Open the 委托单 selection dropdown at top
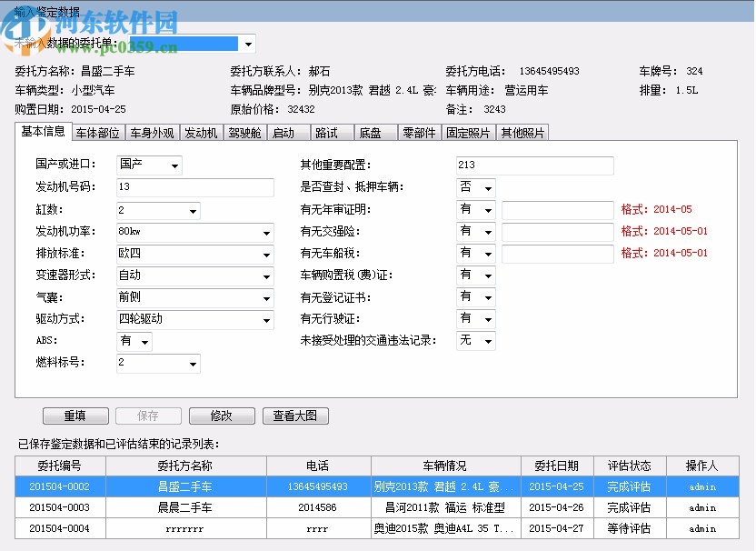Screen dimensions: 756x551 [x=246, y=43]
